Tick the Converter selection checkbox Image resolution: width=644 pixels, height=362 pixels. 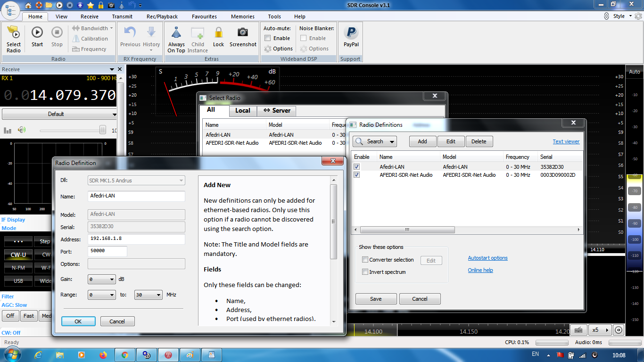pyautogui.click(x=365, y=260)
